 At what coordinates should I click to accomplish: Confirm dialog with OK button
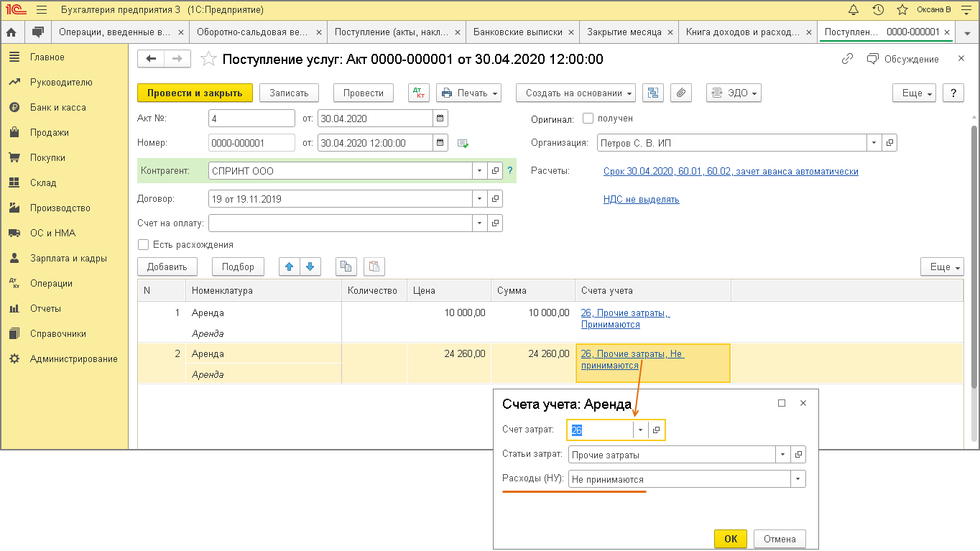coord(731,539)
